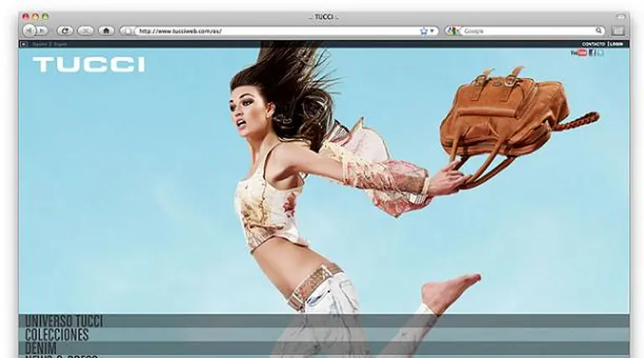Expand the URL history dropdown arrow
Image resolution: width=644 pixels, height=358 pixels.
pos(433,31)
